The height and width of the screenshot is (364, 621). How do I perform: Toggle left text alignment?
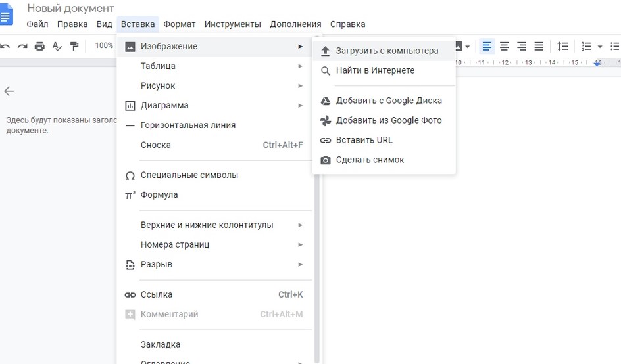pos(487,46)
